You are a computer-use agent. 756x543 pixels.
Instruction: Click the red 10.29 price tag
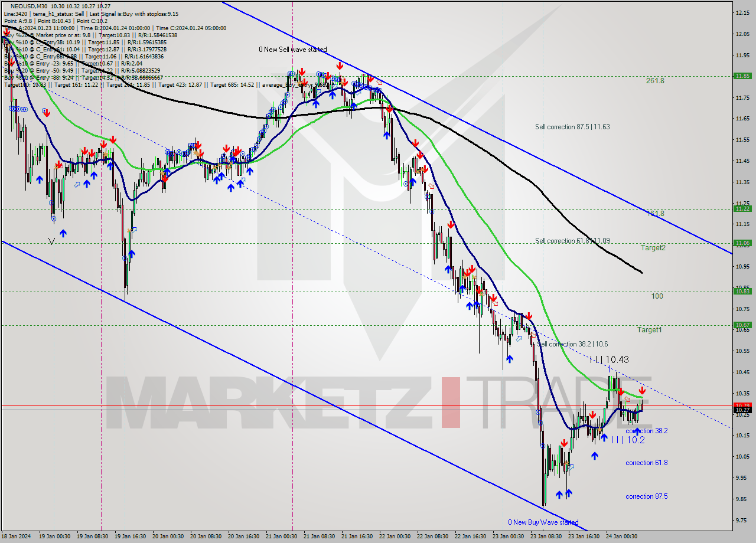[742, 405]
